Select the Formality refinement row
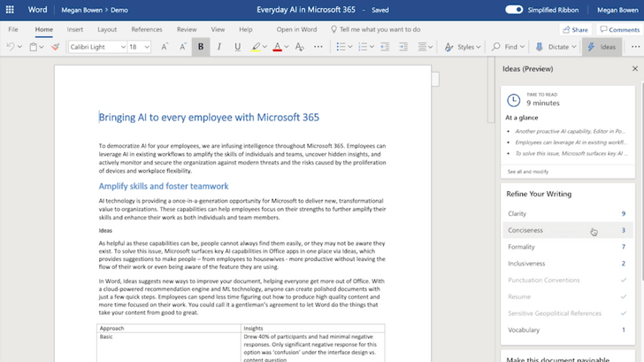Screen dimensions: 644x362 567,247
